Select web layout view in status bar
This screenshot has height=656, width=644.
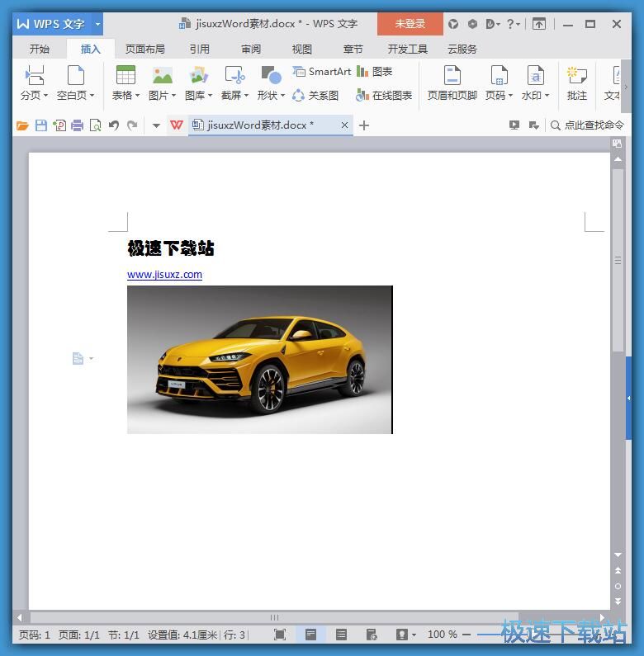point(372,635)
